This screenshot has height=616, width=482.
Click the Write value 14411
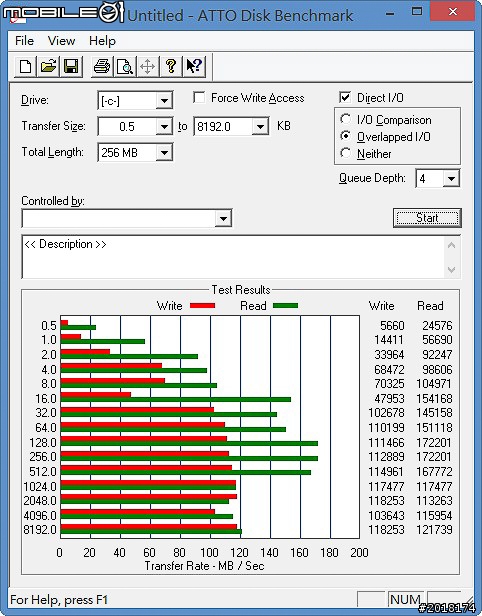pos(389,339)
